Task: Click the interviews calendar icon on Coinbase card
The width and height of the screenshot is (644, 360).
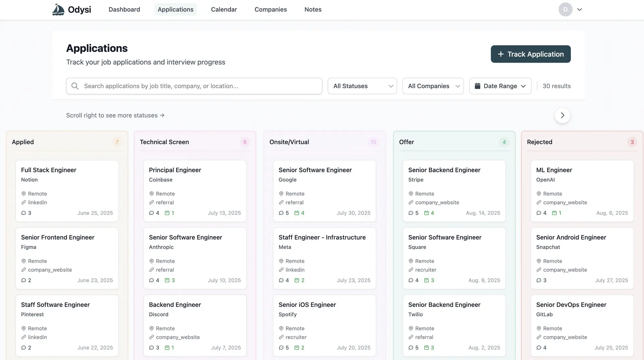Action: click(167, 213)
